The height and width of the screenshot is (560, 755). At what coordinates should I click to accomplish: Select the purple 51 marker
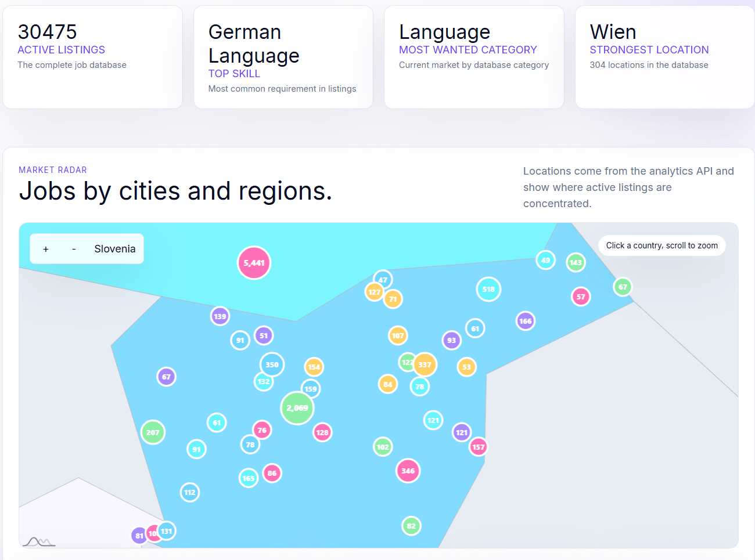(x=264, y=335)
